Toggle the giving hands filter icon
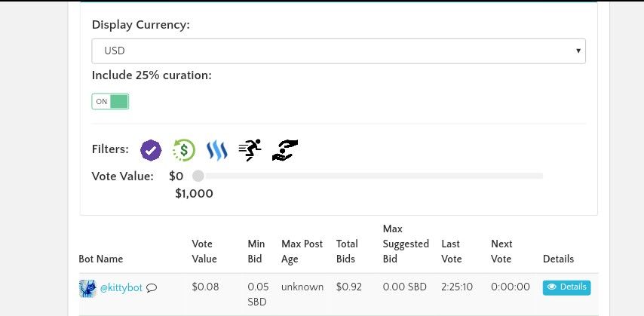Viewport: 644px width, 316px height. (x=284, y=150)
